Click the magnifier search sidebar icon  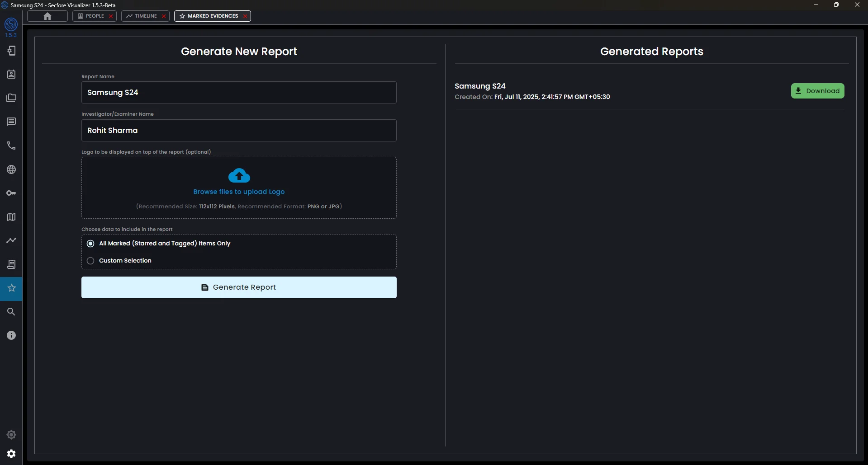coord(11,312)
